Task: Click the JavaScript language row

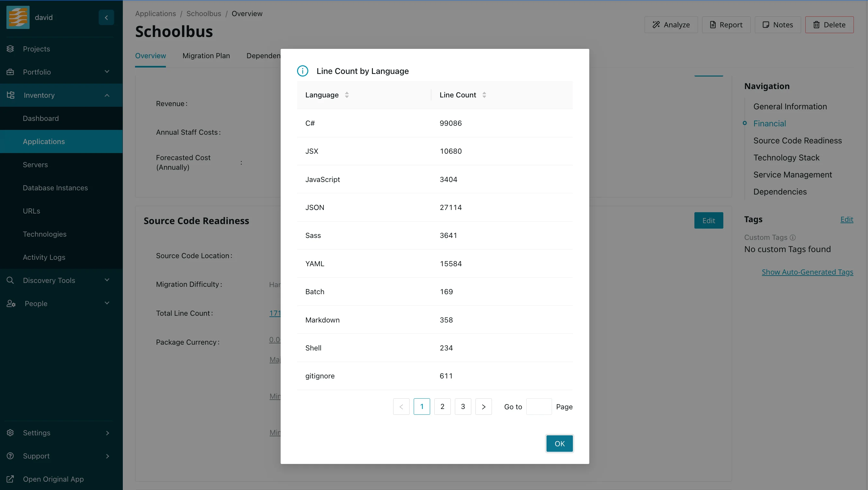Action: pyautogui.click(x=435, y=179)
